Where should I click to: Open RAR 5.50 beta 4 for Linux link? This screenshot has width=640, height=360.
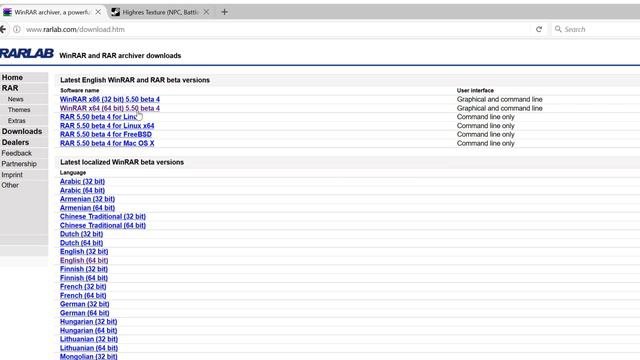[98, 117]
